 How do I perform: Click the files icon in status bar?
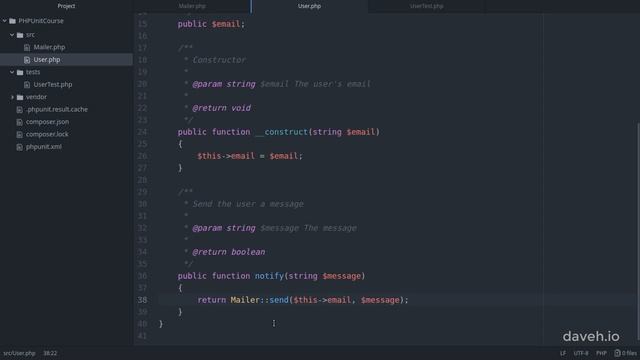[617, 353]
